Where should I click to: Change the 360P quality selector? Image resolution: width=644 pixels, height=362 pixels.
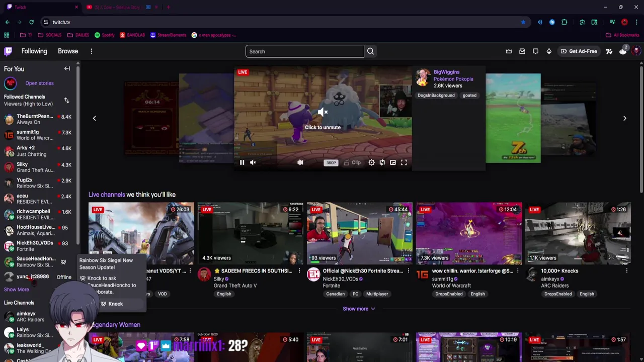(x=331, y=162)
